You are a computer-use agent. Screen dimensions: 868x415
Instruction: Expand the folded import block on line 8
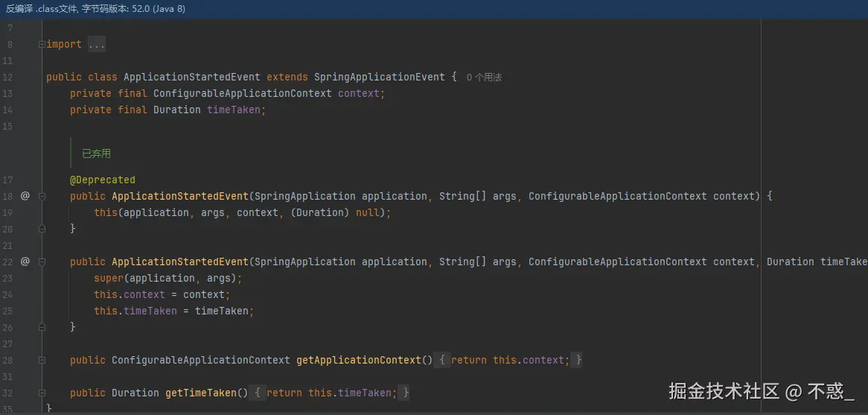(42, 44)
